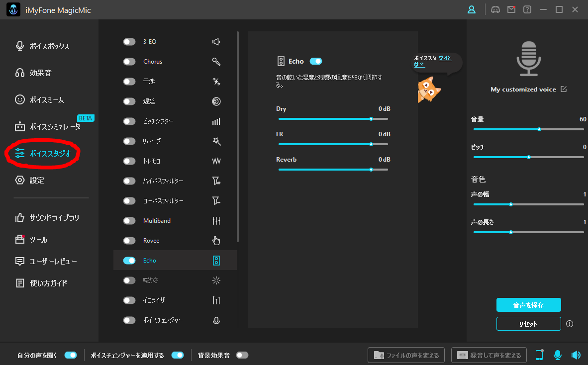Image resolution: width=588 pixels, height=365 pixels.
Task: Click the 音声を保存 button
Action: pyautogui.click(x=528, y=305)
